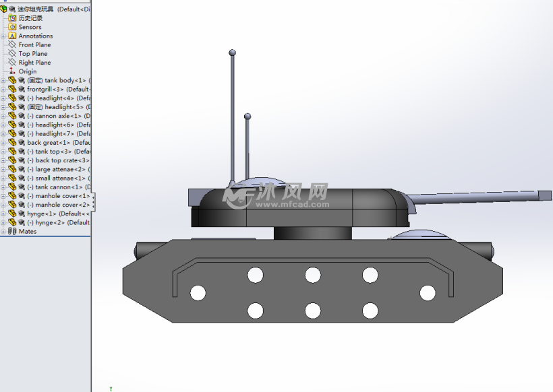Expand the Mates folder

click(3, 232)
